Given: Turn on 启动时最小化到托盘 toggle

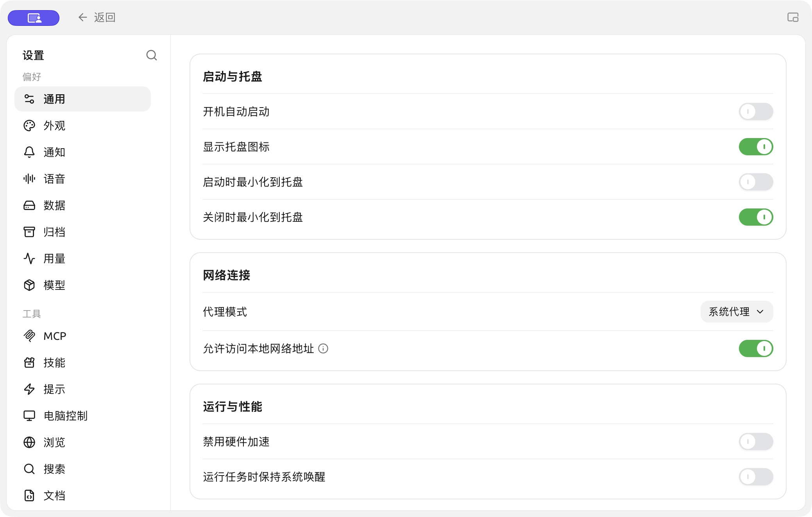Looking at the screenshot, I should click(756, 182).
